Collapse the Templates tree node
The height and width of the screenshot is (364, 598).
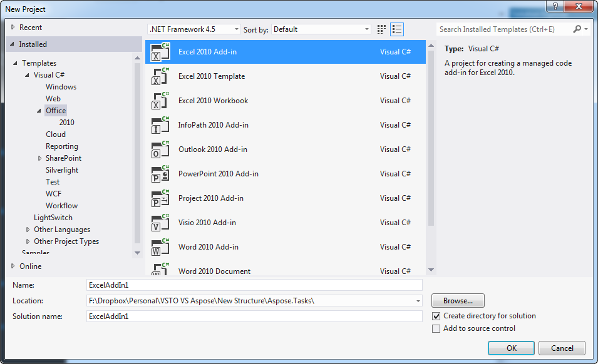coord(15,63)
